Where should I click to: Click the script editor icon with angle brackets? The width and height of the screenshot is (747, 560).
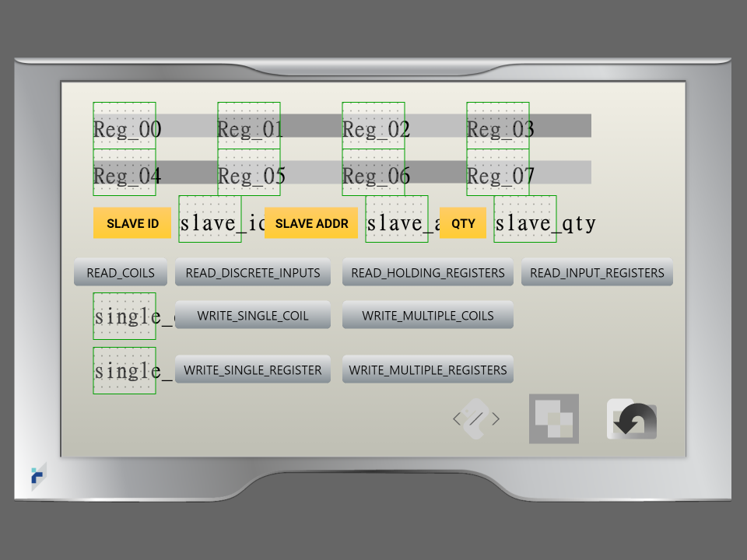[476, 418]
